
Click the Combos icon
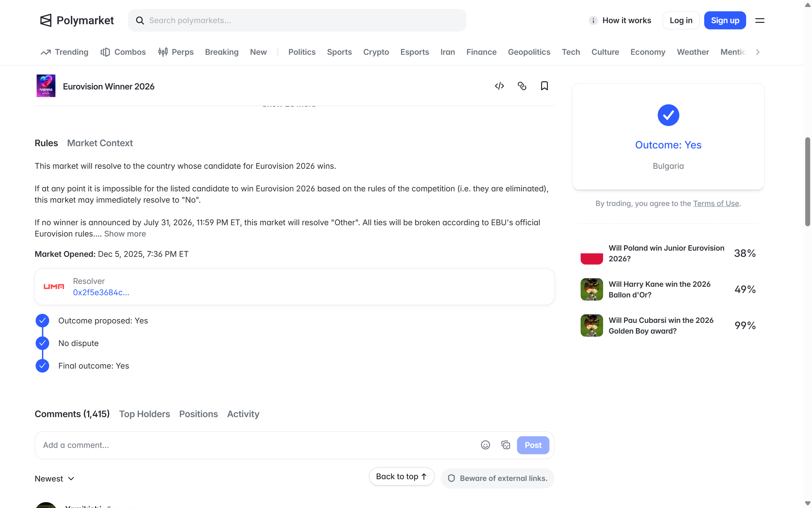pyautogui.click(x=105, y=52)
